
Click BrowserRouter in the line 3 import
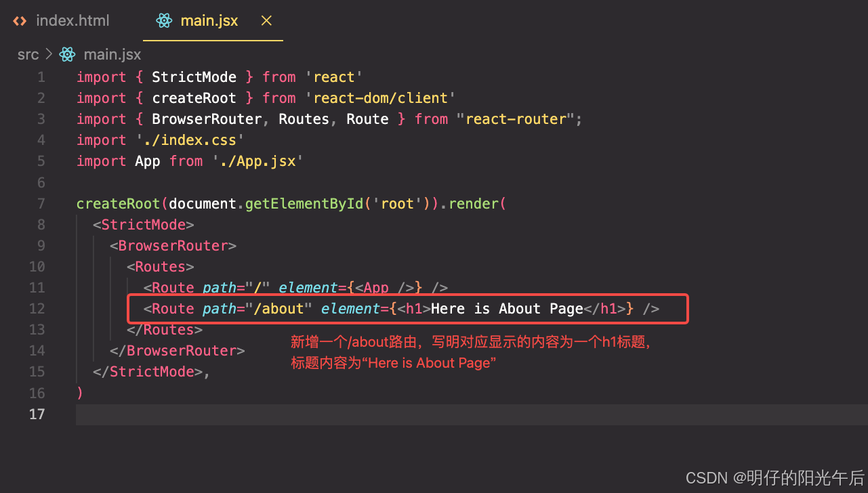(x=207, y=119)
